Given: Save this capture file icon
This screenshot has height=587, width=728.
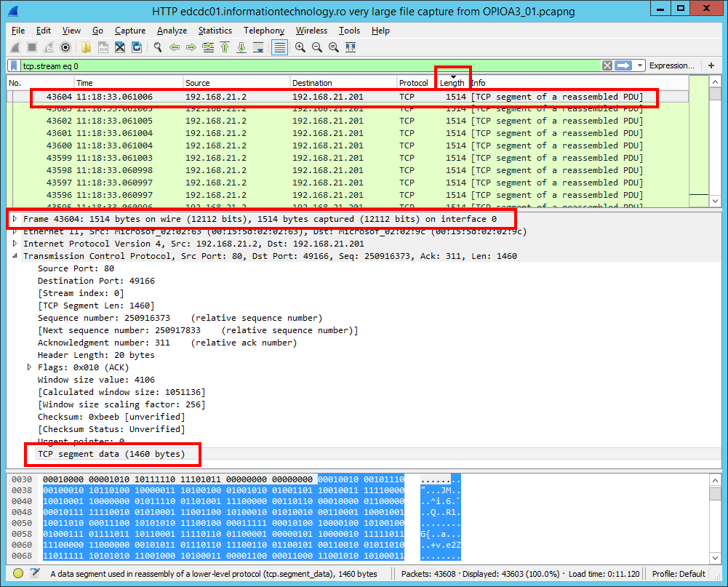Looking at the screenshot, I should 103,47.
